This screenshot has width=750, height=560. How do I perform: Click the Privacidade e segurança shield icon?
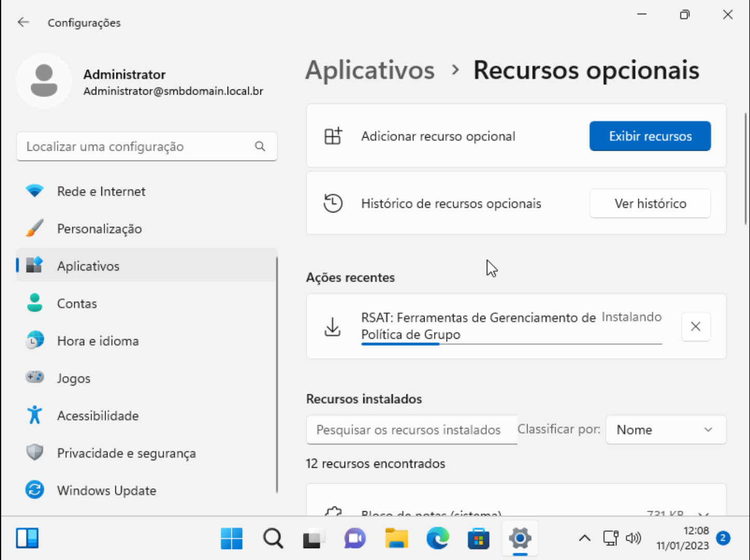[x=35, y=452]
